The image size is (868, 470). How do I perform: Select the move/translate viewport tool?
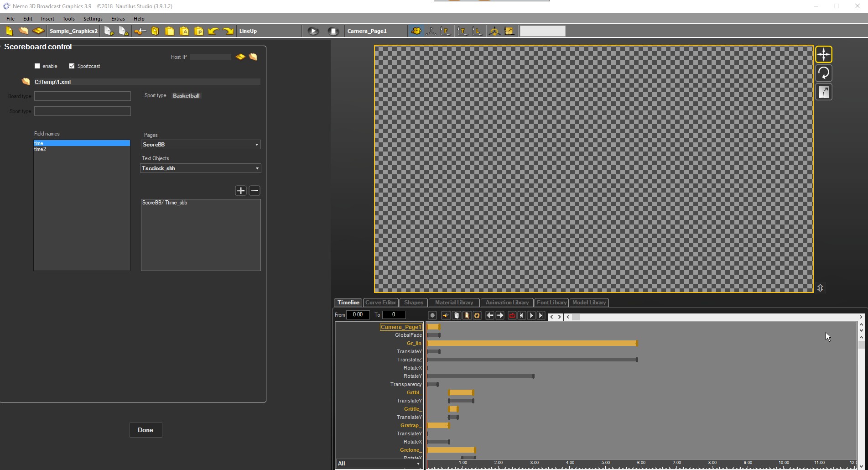[823, 54]
